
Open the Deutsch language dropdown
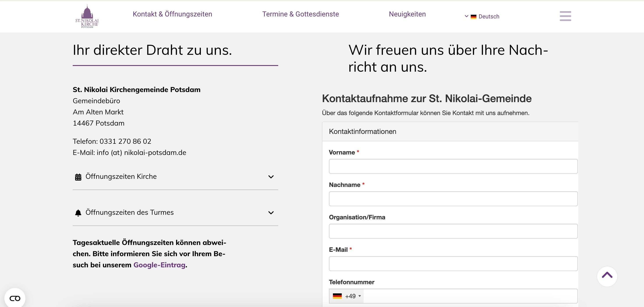click(x=482, y=16)
